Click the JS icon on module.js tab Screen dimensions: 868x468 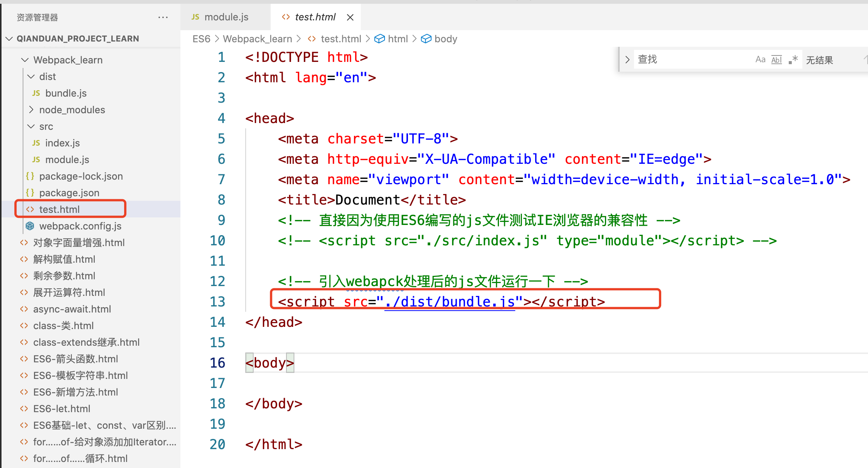click(195, 17)
